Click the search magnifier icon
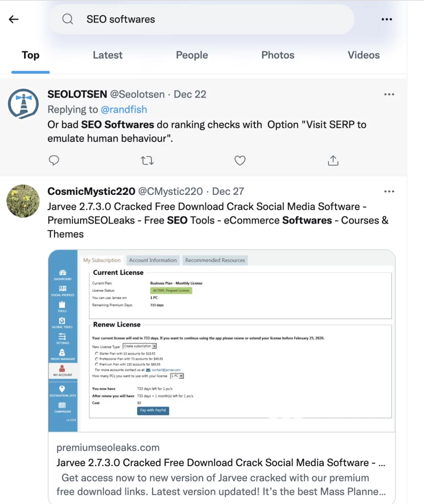The height and width of the screenshot is (504, 424). (67, 19)
